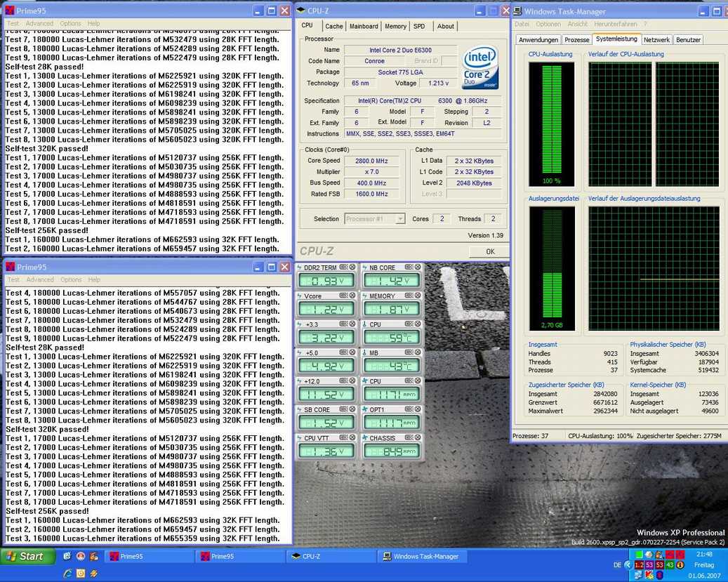This screenshot has width=728, height=582.
Task: Select the CPU tab in CPU-Z
Action: [x=307, y=25]
